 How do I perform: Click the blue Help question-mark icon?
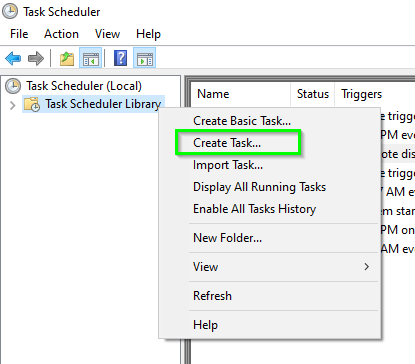click(120, 58)
